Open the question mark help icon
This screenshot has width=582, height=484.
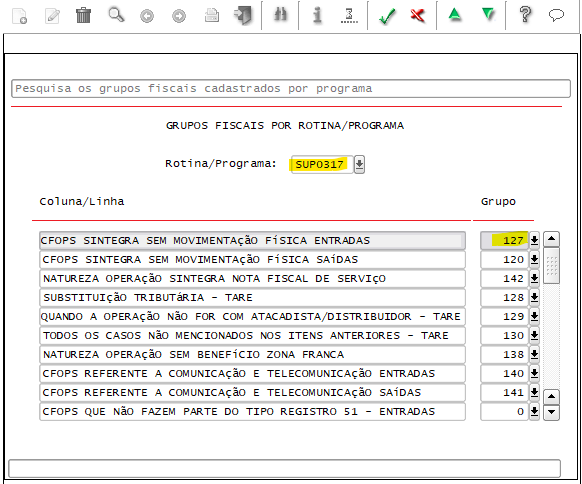525,15
